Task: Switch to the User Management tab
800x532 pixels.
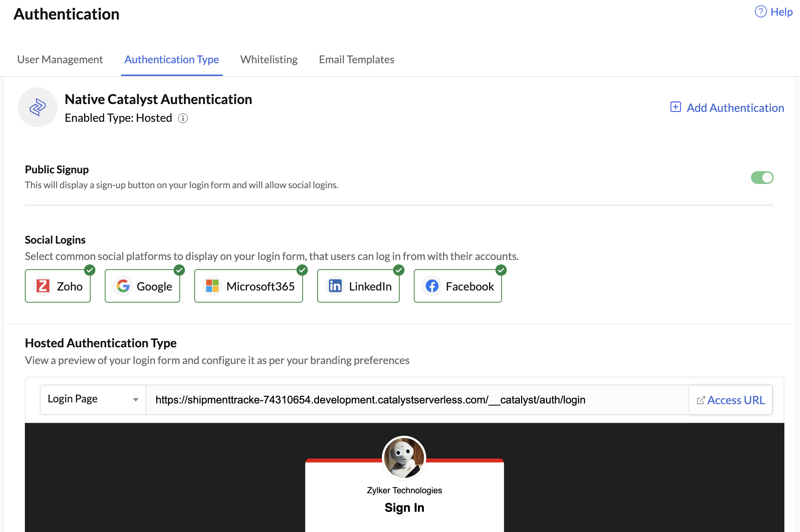Action: click(x=60, y=59)
